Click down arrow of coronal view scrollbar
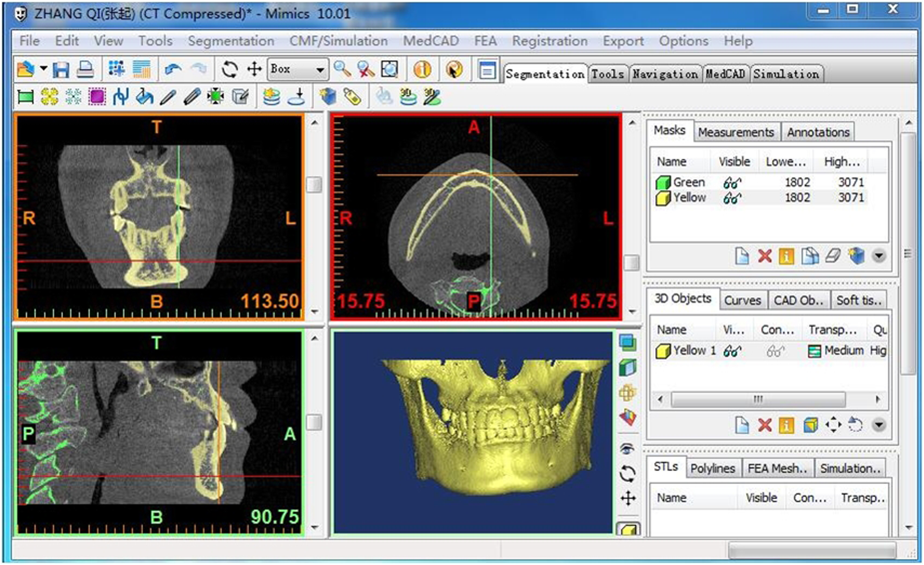The width and height of the screenshot is (924, 565). (x=314, y=312)
